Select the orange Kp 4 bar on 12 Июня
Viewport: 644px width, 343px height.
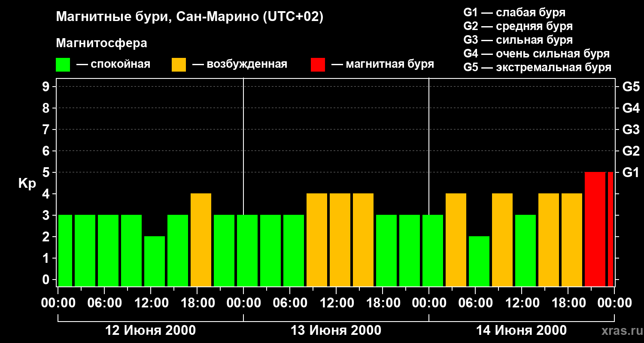tap(201, 240)
